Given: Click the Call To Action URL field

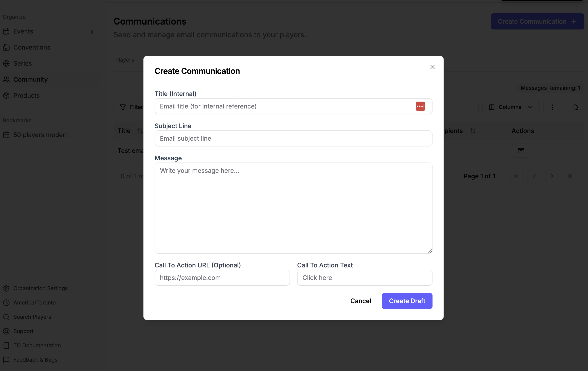Looking at the screenshot, I should [222, 277].
